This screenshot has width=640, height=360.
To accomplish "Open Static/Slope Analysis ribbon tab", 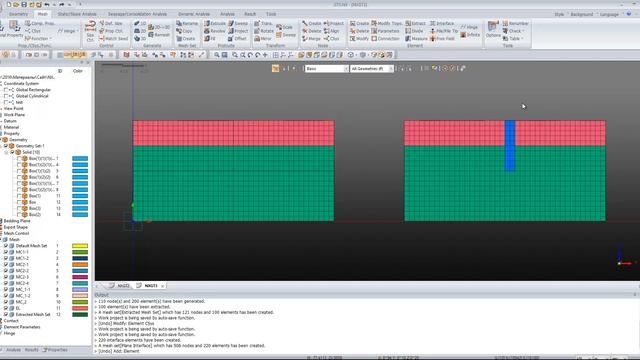I will (x=77, y=14).
